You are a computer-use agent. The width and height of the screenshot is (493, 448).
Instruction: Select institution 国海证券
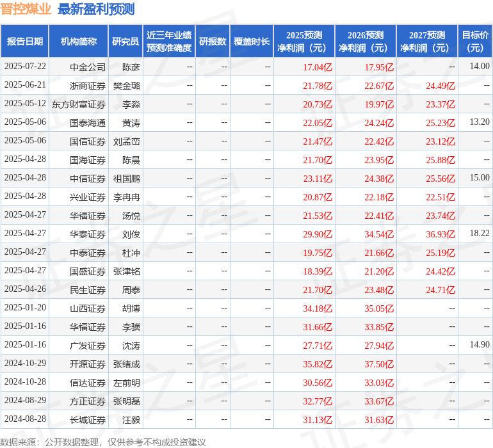88,160
